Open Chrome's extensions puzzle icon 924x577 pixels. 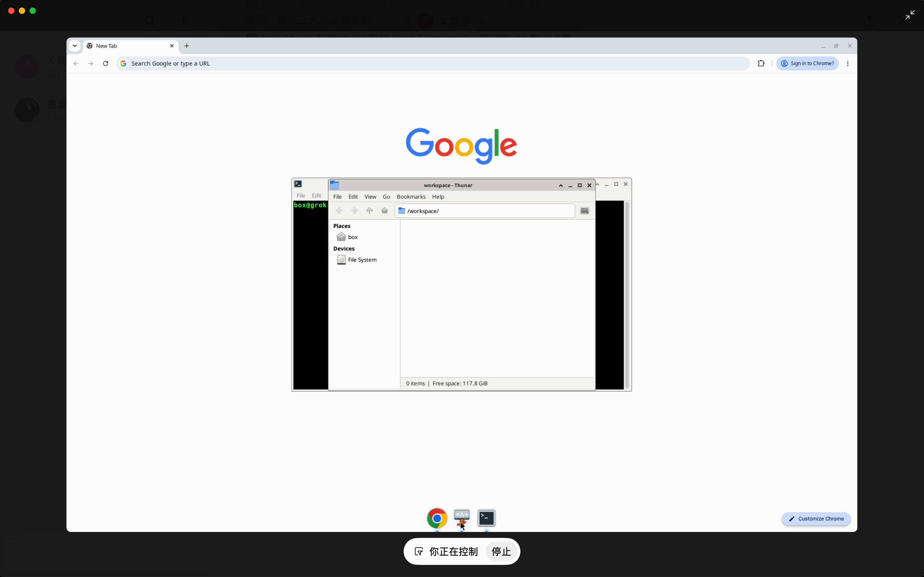pos(761,63)
